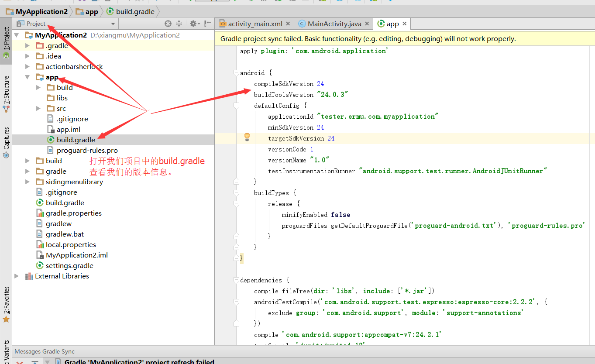Click Scroll from Source target icon
The image size is (595, 364).
click(x=168, y=24)
